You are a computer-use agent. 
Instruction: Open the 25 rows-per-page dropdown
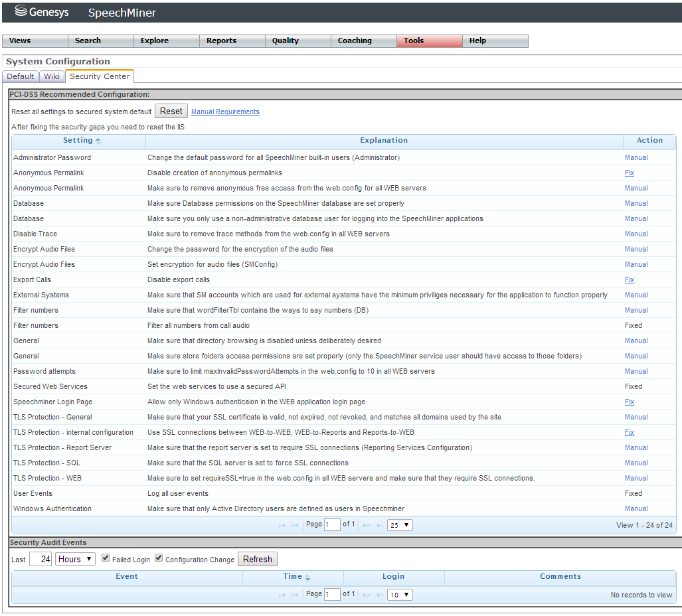pyautogui.click(x=400, y=525)
